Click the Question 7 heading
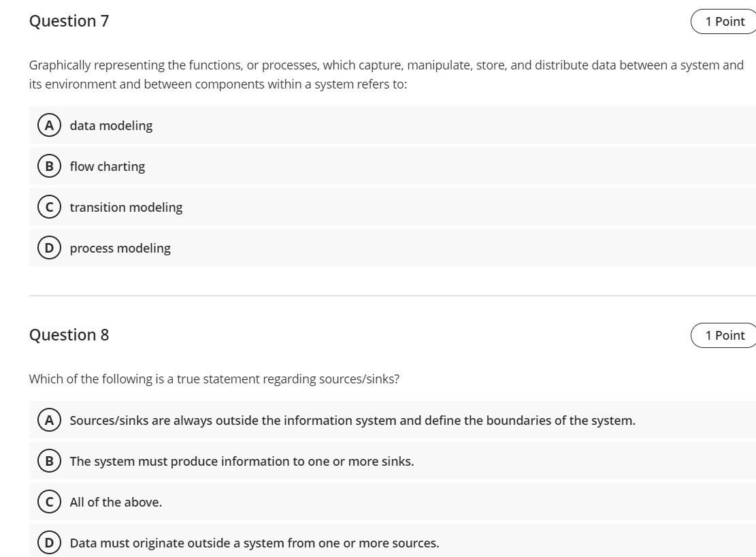Viewport: 756px width, 557px height. [69, 21]
